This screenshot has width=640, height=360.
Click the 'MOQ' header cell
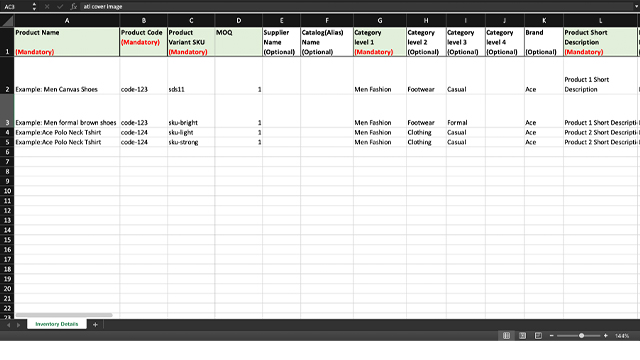tap(239, 42)
